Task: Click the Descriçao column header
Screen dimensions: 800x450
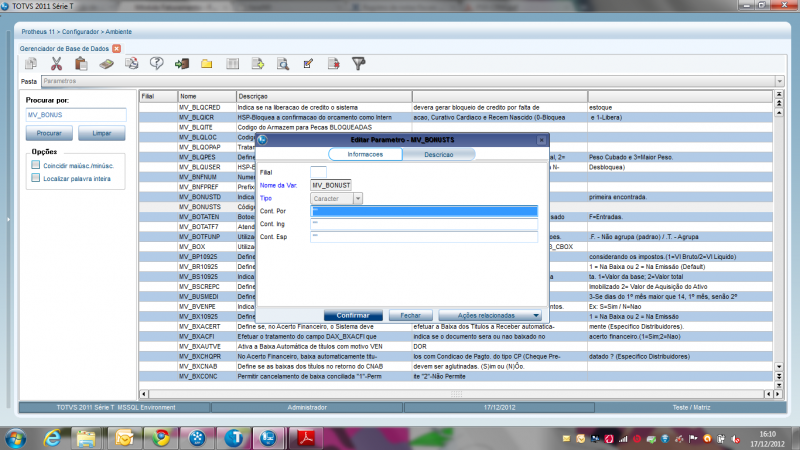Action: tap(324, 96)
